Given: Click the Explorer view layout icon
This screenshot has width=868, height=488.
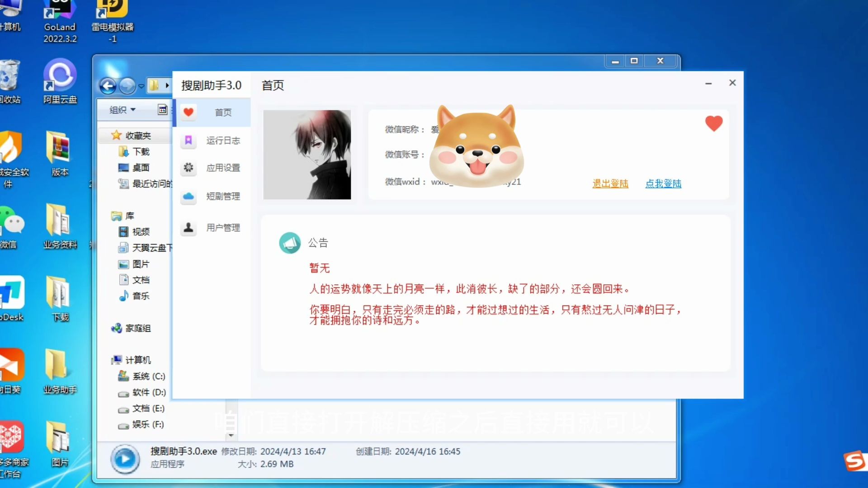Looking at the screenshot, I should [x=162, y=109].
